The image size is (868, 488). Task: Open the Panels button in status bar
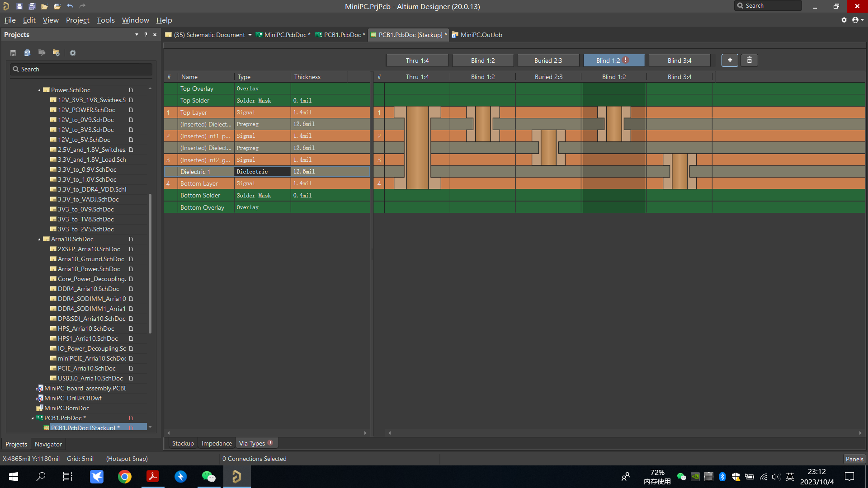(x=854, y=459)
